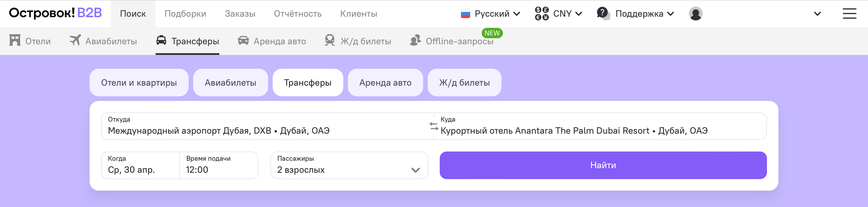Switch to the Заказы menu item
Image resolution: width=868 pixels, height=207 pixels.
pyautogui.click(x=240, y=14)
